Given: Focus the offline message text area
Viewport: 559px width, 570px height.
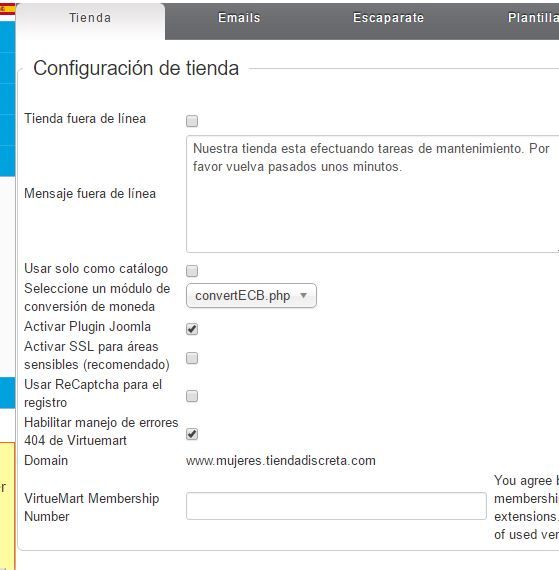Looking at the screenshot, I should click(373, 194).
